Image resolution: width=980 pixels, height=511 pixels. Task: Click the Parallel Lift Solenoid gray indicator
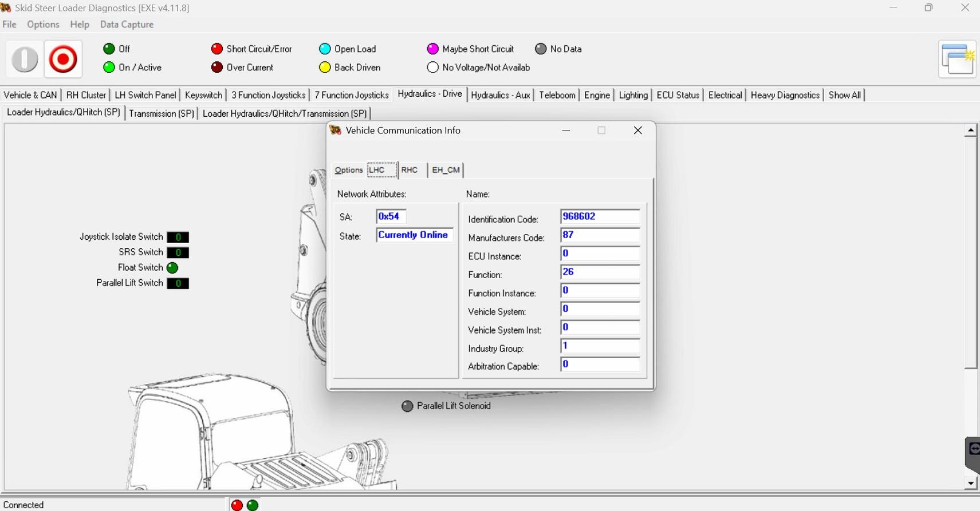[x=407, y=406]
